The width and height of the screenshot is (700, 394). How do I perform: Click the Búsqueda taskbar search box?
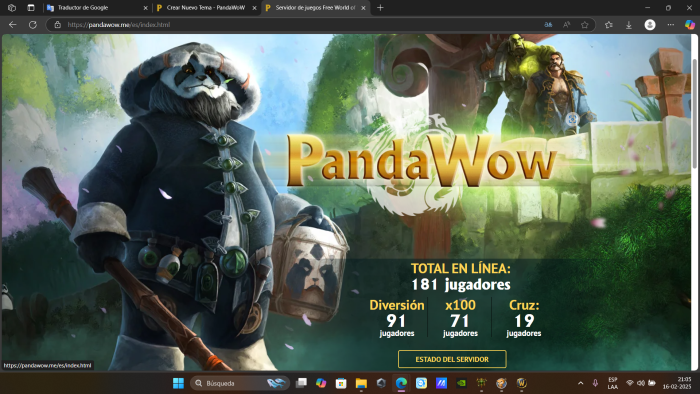pyautogui.click(x=240, y=383)
